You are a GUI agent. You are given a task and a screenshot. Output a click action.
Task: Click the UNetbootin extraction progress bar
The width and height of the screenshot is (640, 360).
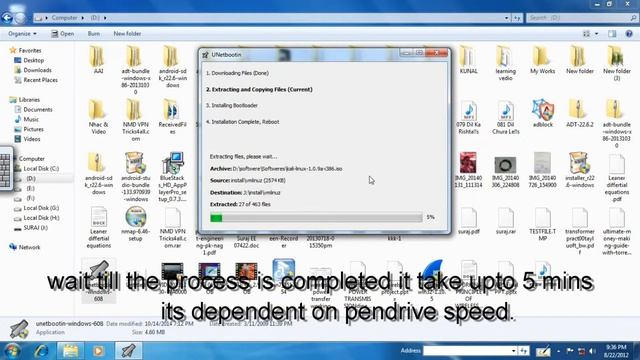[x=316, y=218]
